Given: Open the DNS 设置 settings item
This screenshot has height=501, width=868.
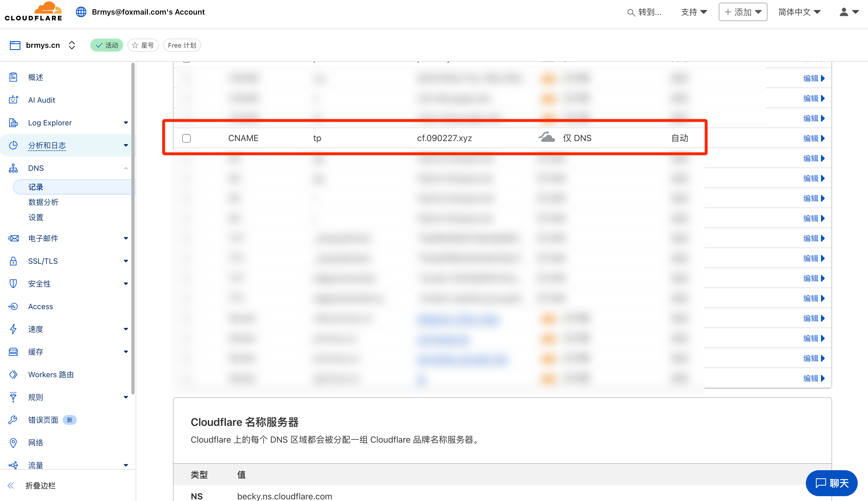Looking at the screenshot, I should pos(36,217).
